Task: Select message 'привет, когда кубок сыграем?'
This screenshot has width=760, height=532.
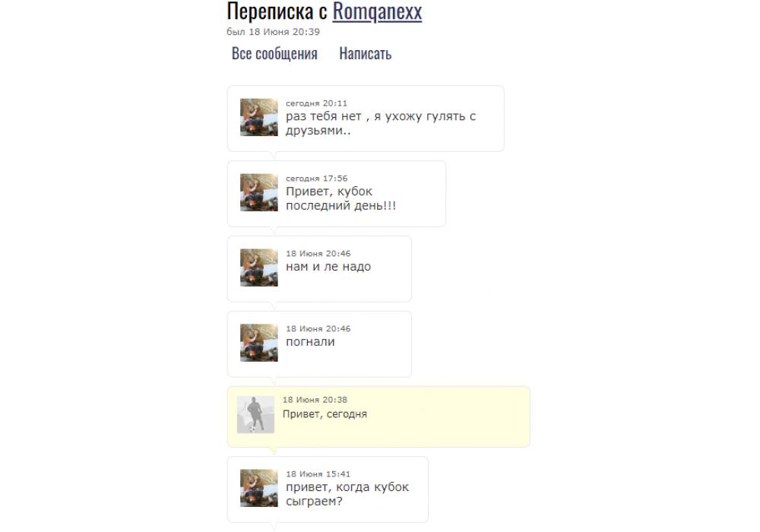Action: [x=347, y=494]
